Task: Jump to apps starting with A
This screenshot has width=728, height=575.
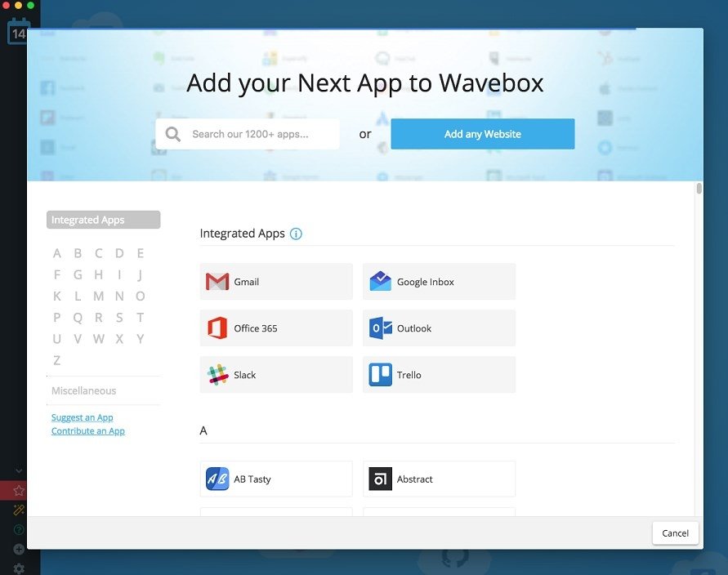Action: [57, 253]
